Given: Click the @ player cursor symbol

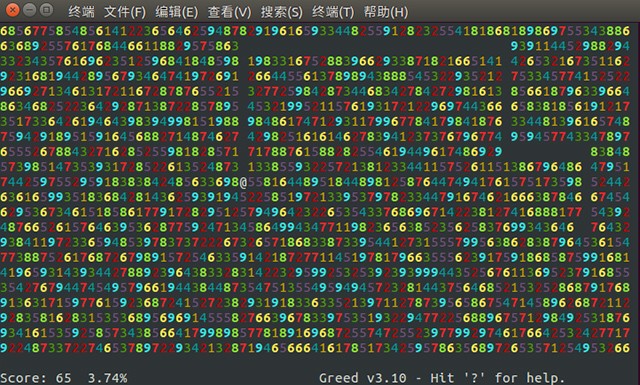Looking at the screenshot, I should 243,182.
